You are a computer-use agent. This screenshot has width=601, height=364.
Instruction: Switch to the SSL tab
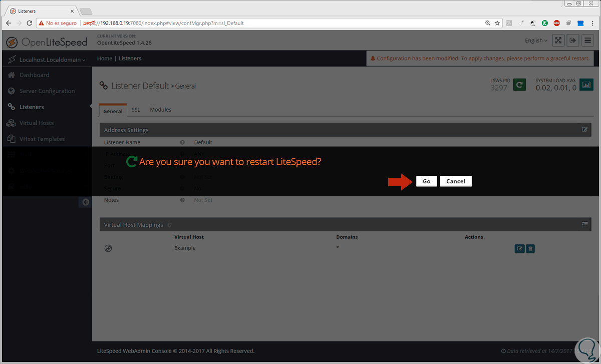136,110
